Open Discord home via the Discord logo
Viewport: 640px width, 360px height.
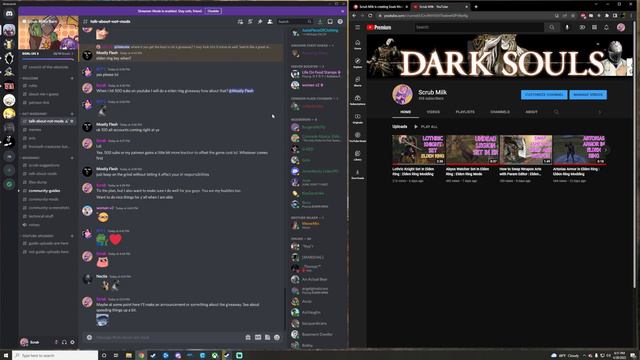pyautogui.click(x=9, y=13)
